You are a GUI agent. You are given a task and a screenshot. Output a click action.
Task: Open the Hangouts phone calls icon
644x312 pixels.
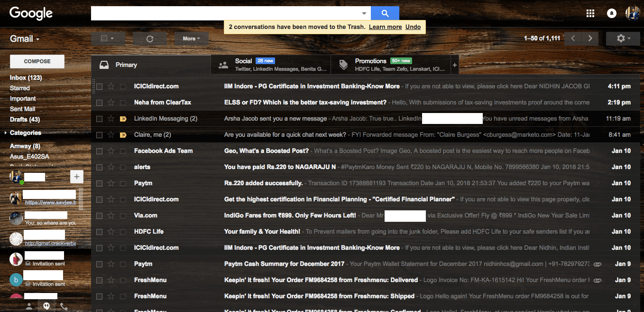[x=64, y=306]
